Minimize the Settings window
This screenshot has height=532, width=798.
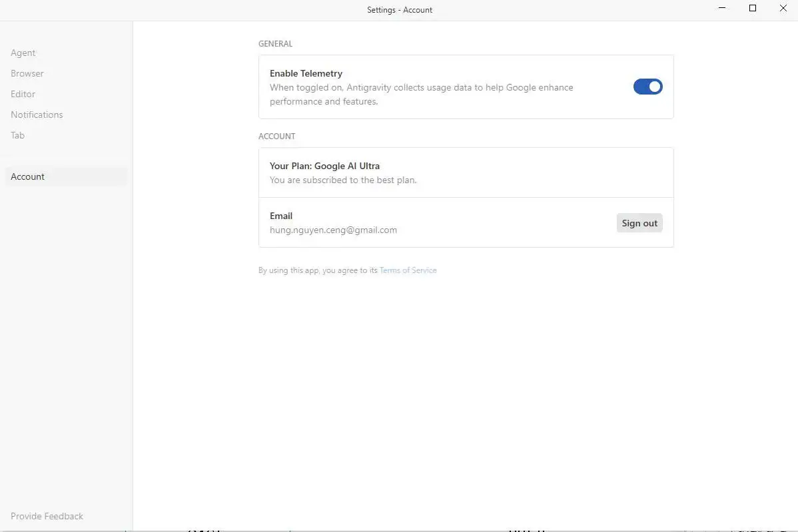[722, 9]
